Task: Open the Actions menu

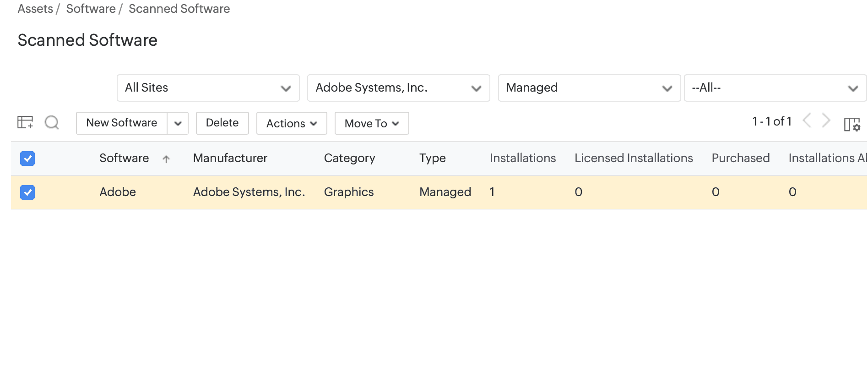Action: tap(292, 123)
